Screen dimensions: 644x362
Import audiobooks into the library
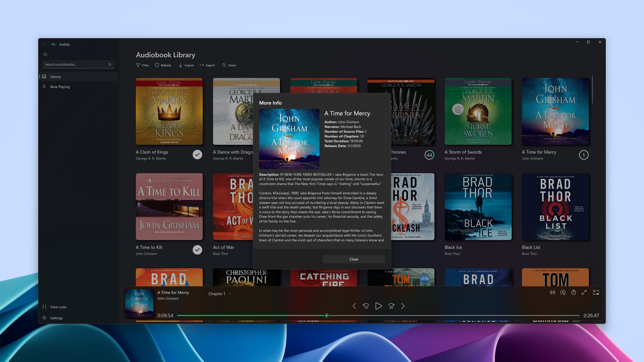(186, 65)
